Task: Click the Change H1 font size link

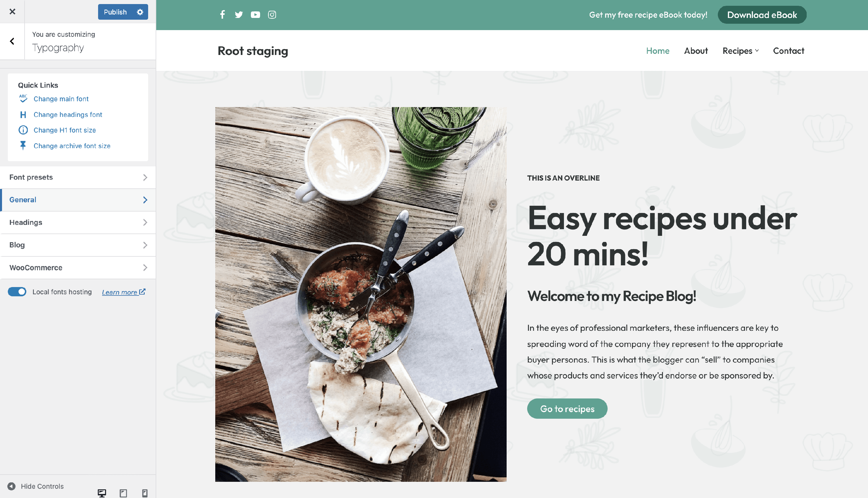Action: click(65, 130)
